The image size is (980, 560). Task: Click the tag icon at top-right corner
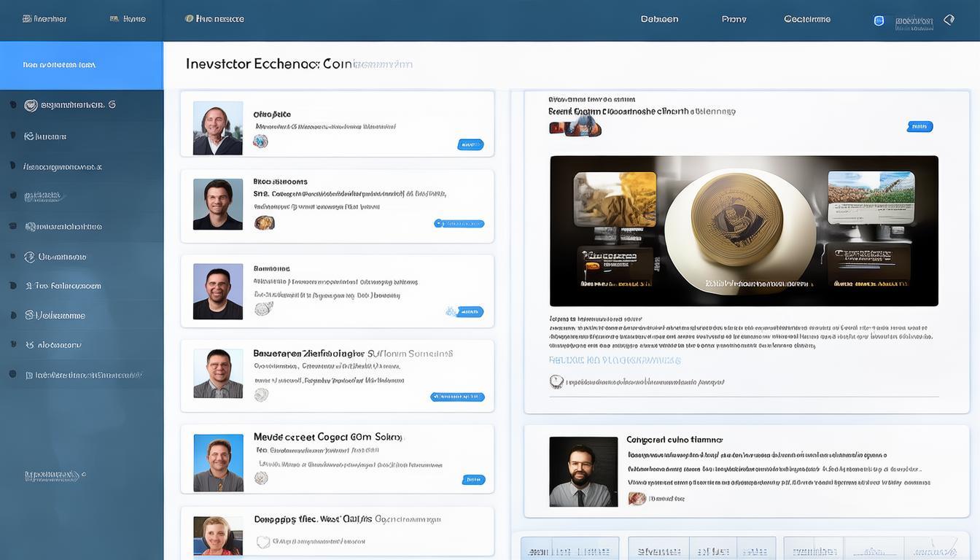[x=949, y=20]
